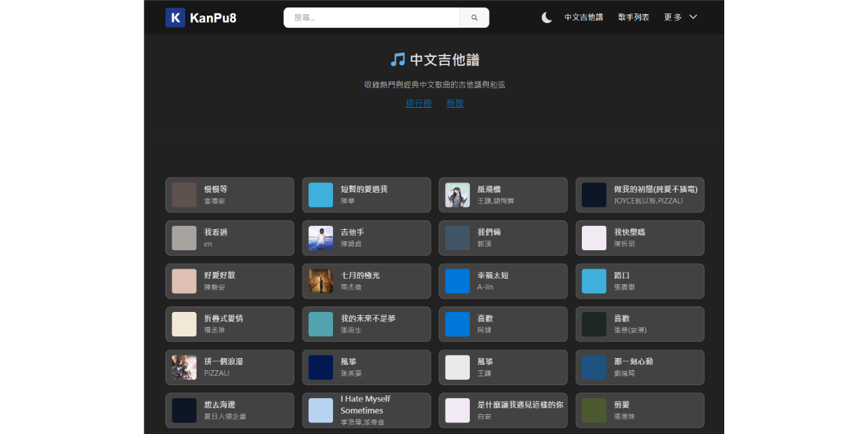Select the 我們倆 song title
The width and height of the screenshot is (868, 434).
(x=489, y=232)
